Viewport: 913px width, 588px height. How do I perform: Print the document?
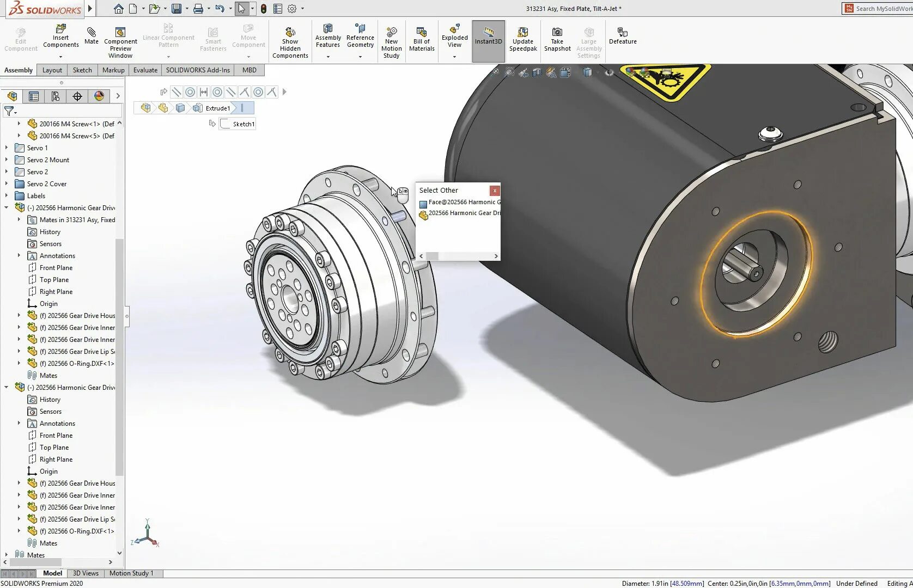198,9
